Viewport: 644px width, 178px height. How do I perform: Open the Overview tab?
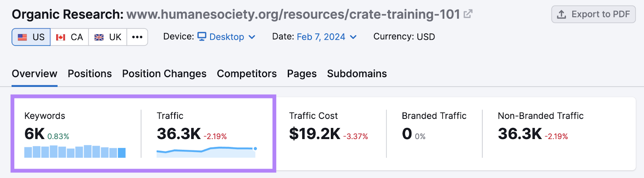coord(35,74)
